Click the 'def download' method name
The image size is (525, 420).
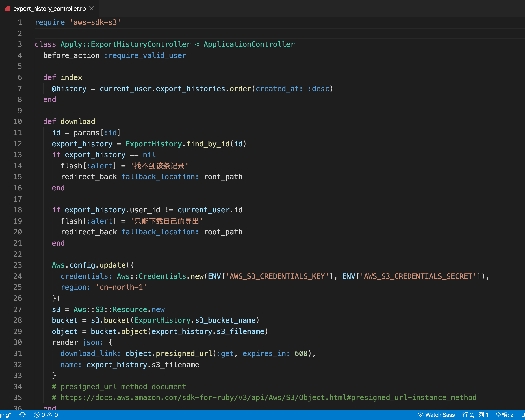(78, 121)
